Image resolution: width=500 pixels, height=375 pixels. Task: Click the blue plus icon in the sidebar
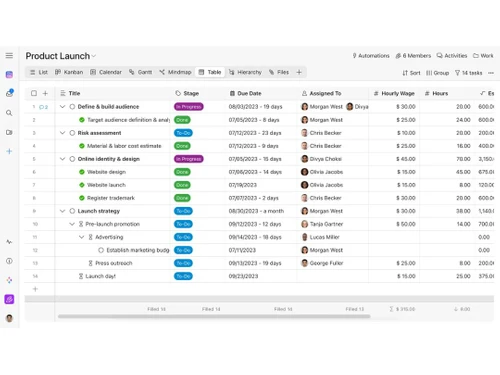coord(9,151)
